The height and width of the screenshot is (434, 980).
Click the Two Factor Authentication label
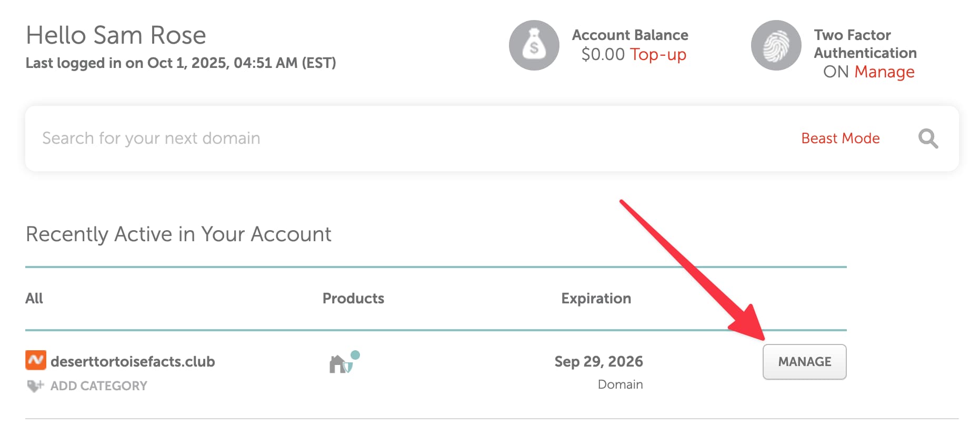[865, 44]
